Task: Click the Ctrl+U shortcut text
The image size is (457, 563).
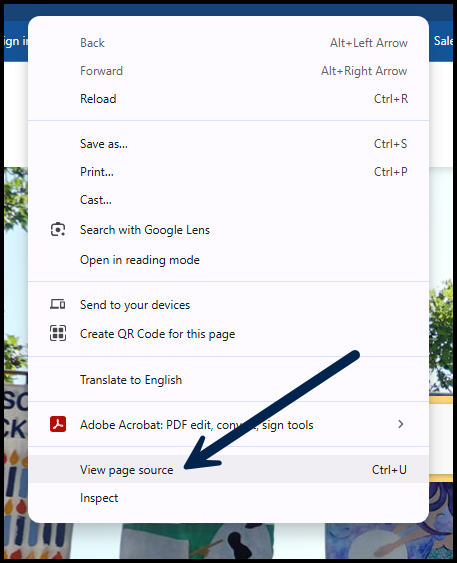Action: click(x=389, y=470)
